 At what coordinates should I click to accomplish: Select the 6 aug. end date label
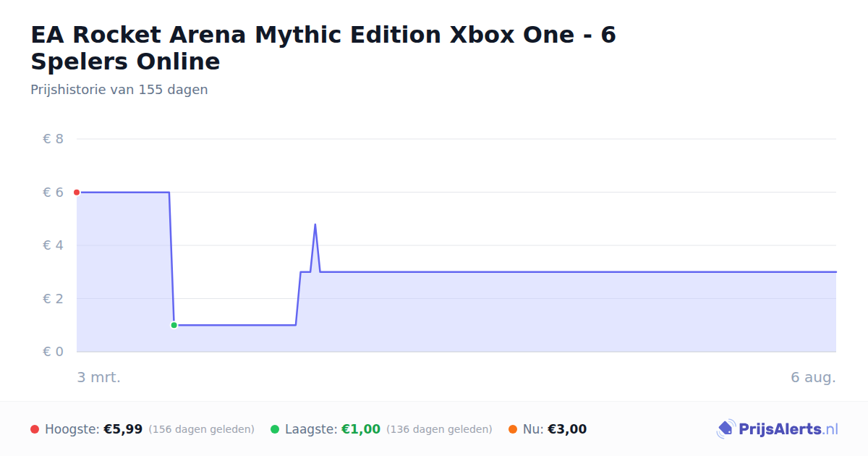pyautogui.click(x=813, y=377)
